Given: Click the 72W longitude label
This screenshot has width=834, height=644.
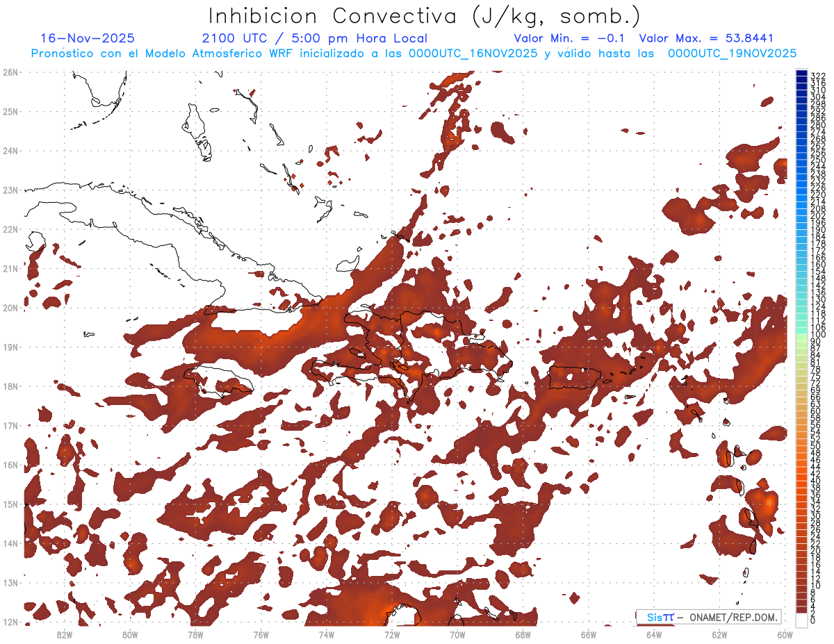Looking at the screenshot, I should tap(391, 634).
